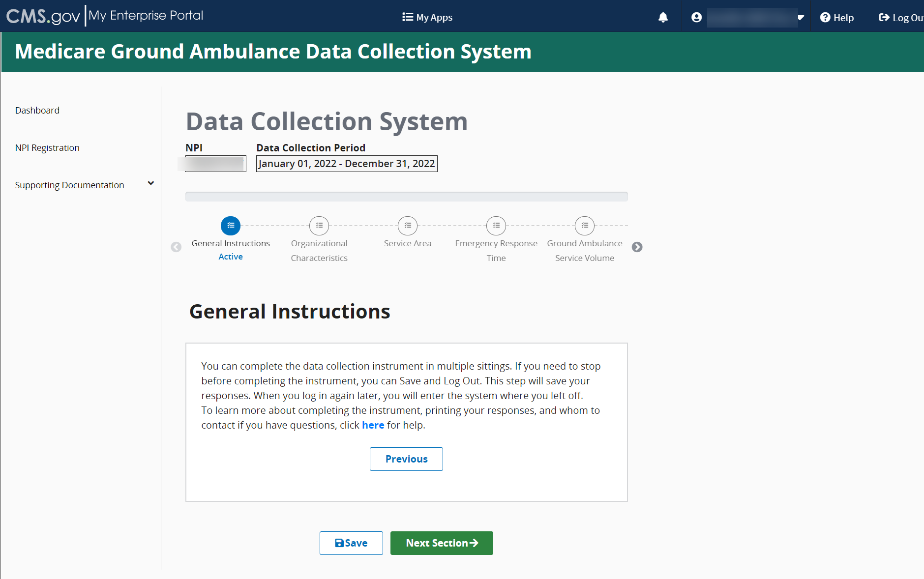Click the General Instructions step circle icon

pos(231,226)
